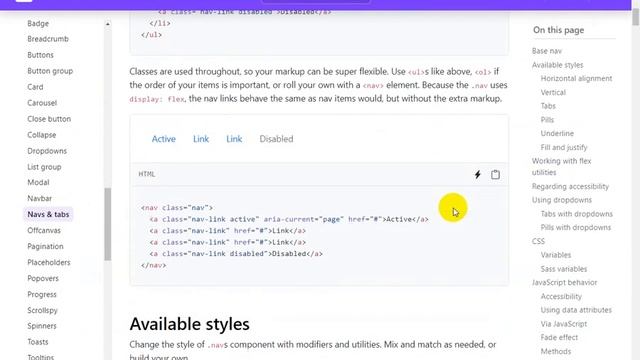The width and height of the screenshot is (640, 360).
Task: Jump to JavaScript behavior section
Action: pos(564,282)
